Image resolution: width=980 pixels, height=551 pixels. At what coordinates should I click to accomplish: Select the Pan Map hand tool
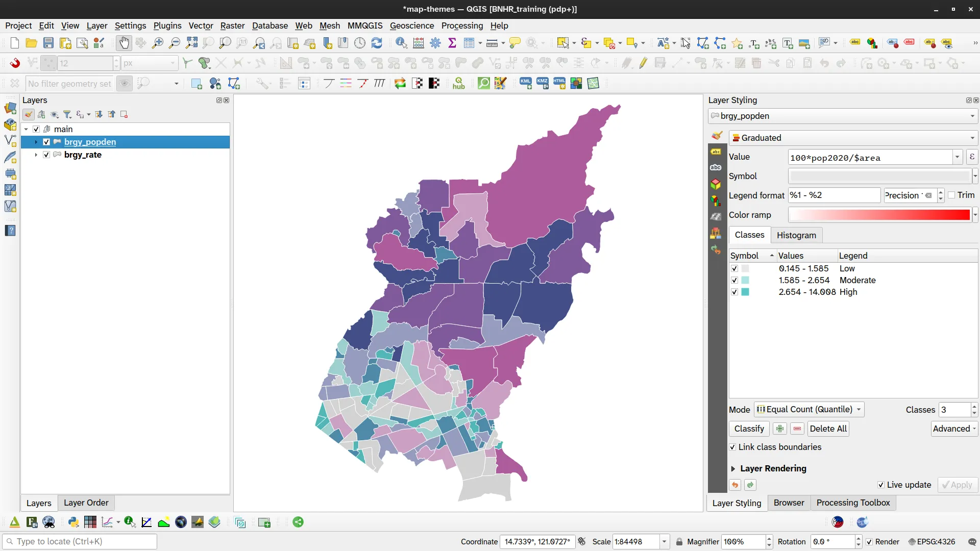(x=124, y=43)
